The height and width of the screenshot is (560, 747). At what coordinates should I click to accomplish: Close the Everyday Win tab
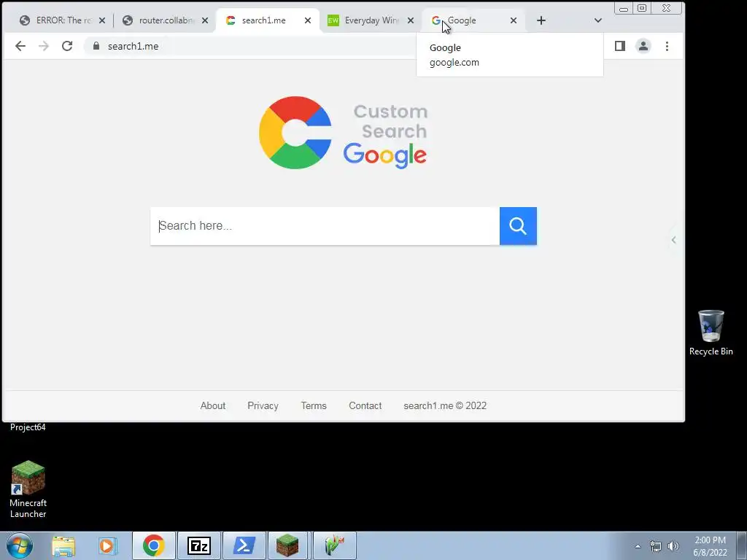[411, 20]
